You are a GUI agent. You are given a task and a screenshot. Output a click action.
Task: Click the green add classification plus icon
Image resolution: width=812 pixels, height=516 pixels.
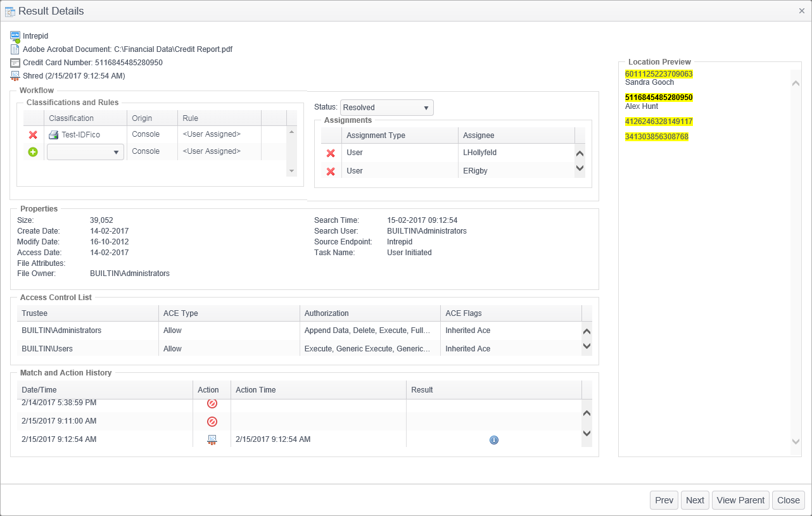coord(33,152)
